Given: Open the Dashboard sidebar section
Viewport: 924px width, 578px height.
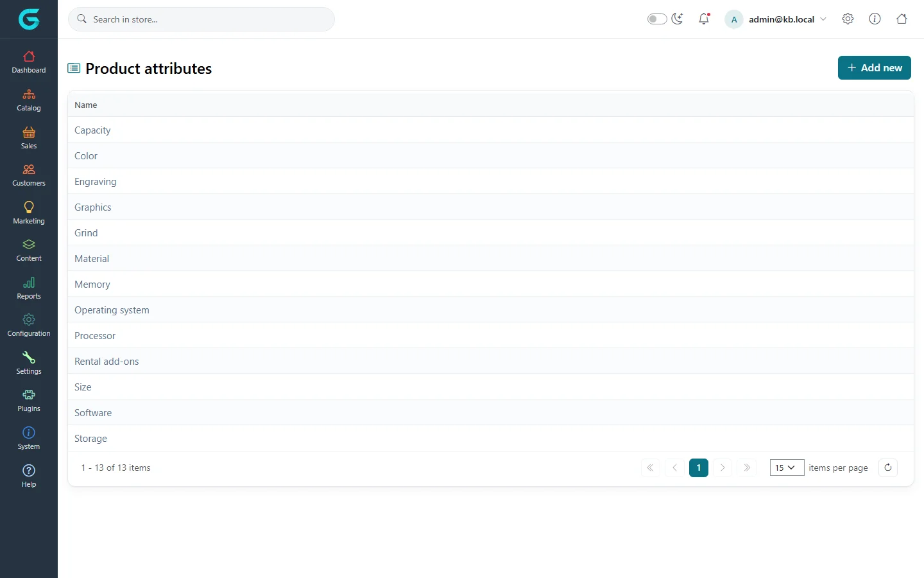Looking at the screenshot, I should coord(29,62).
